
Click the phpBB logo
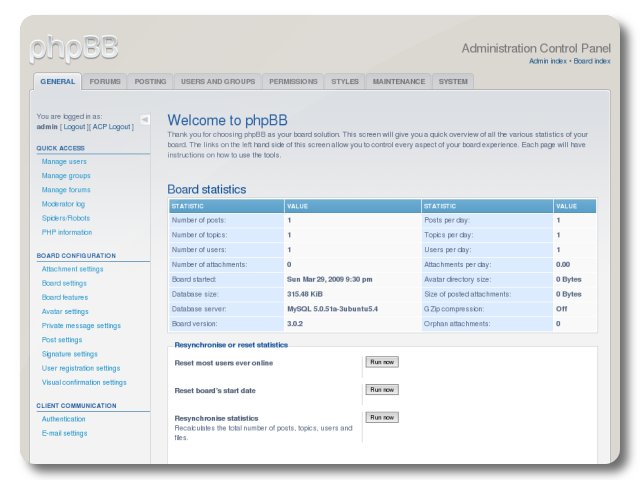click(x=74, y=47)
